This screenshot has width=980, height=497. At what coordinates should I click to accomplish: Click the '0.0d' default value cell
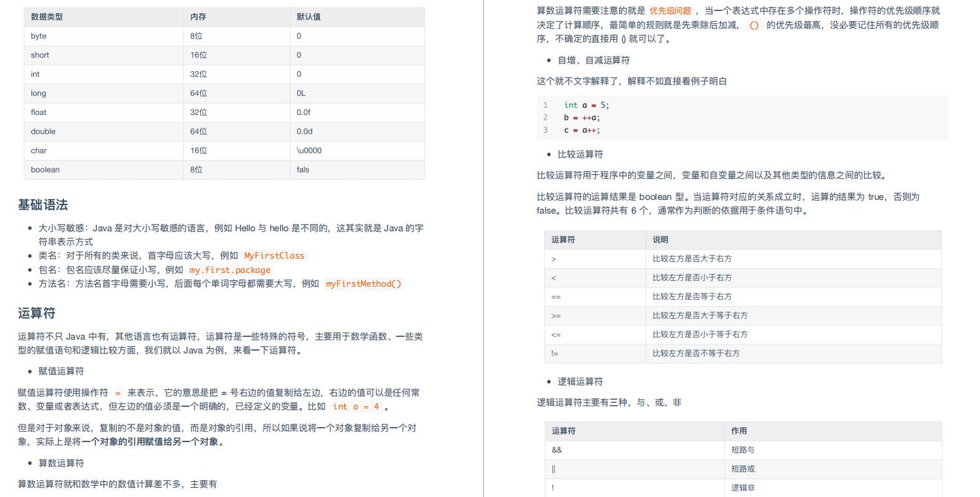coord(357,131)
